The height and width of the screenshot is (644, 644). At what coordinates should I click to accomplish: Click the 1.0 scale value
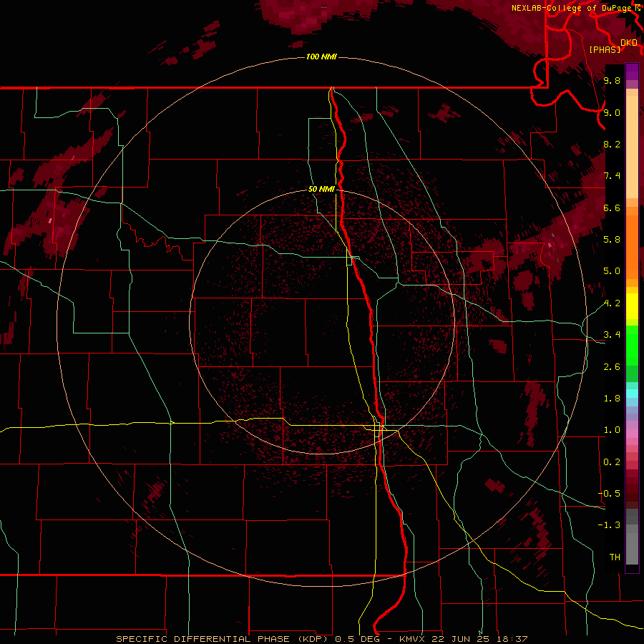(612, 430)
